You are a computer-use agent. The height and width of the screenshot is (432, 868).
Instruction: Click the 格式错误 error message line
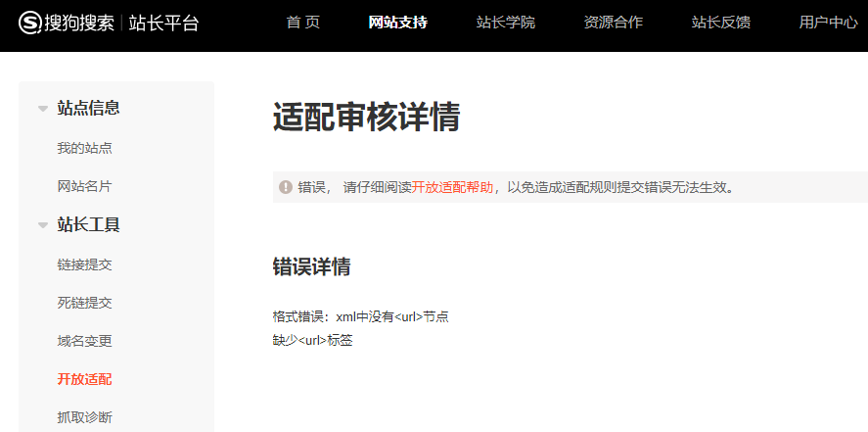[360, 316]
